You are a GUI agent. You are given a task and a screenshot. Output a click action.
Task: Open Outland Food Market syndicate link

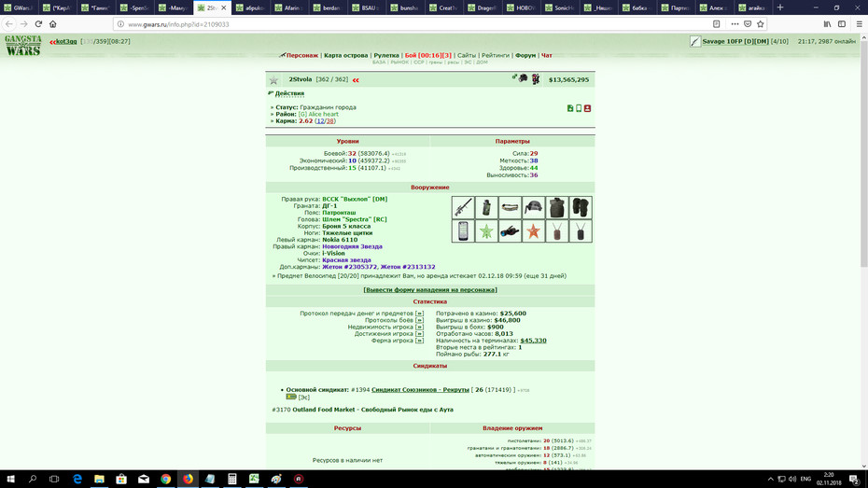372,410
